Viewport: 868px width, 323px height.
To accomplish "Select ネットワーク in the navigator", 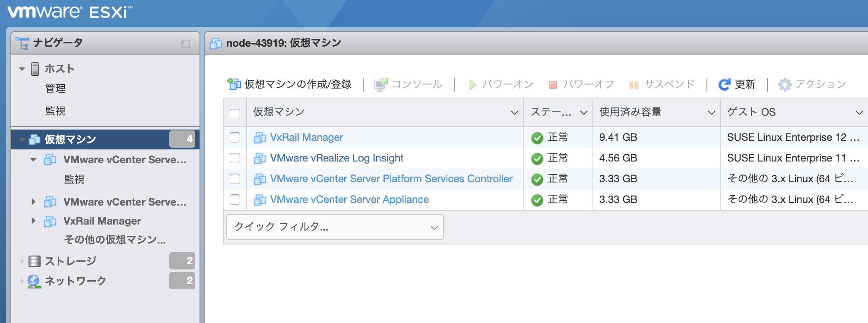I will [x=76, y=281].
